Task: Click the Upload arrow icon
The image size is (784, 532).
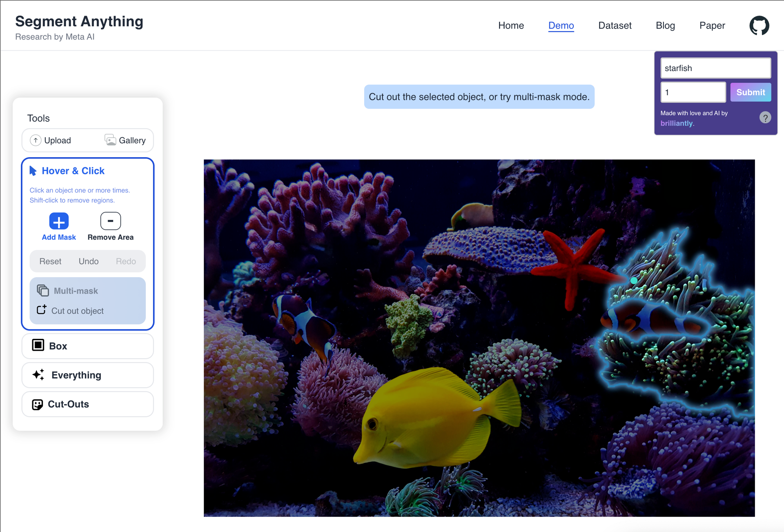Action: click(36, 140)
